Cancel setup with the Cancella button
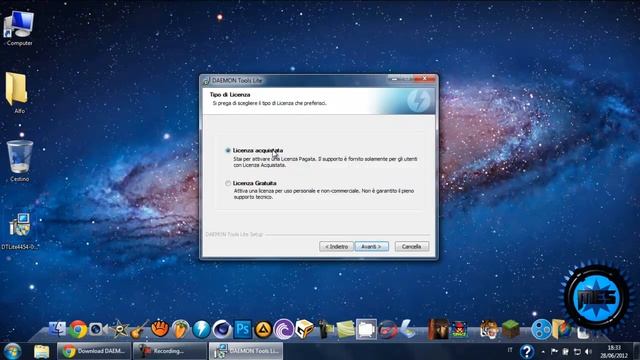 [411, 247]
